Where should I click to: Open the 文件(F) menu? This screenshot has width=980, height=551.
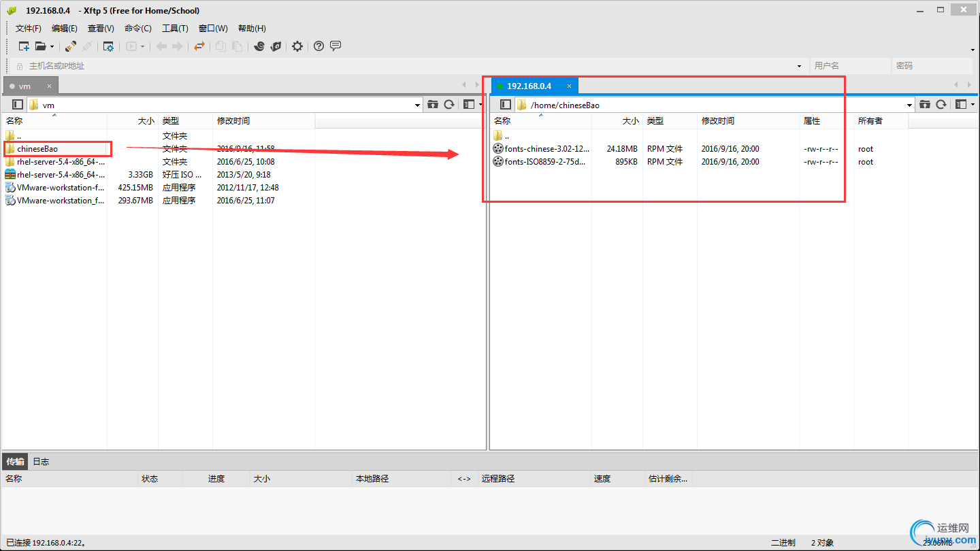tap(29, 29)
